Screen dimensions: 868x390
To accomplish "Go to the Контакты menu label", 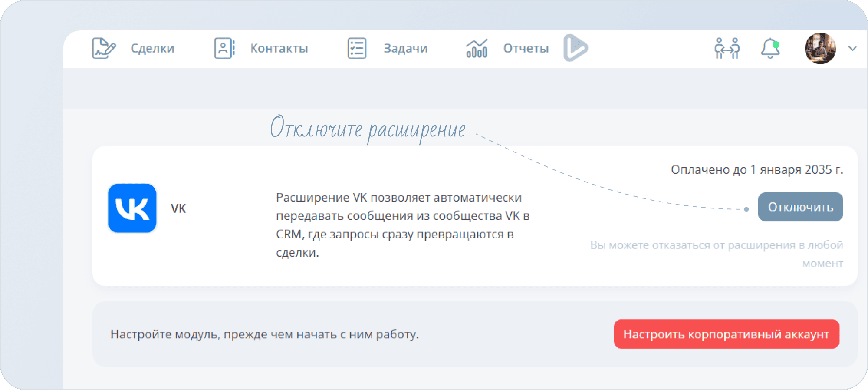I will (x=279, y=48).
